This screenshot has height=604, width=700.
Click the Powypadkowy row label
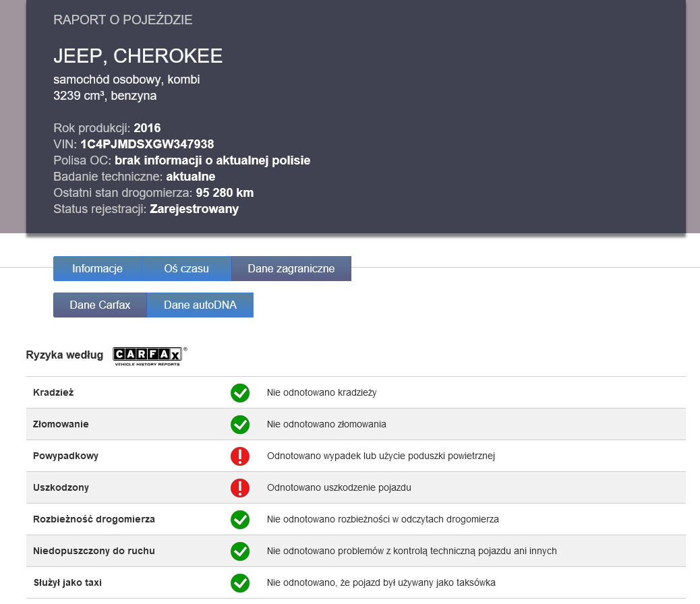click(66, 456)
